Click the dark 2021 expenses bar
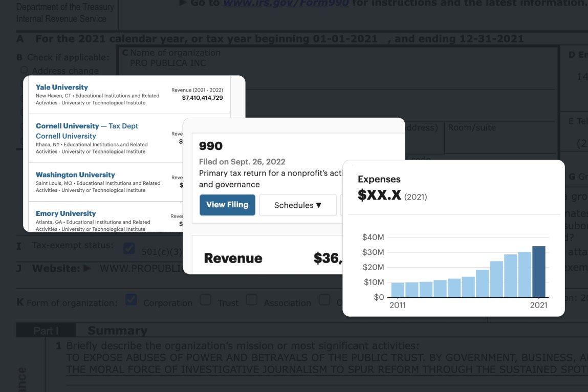588x392 pixels. point(538,272)
